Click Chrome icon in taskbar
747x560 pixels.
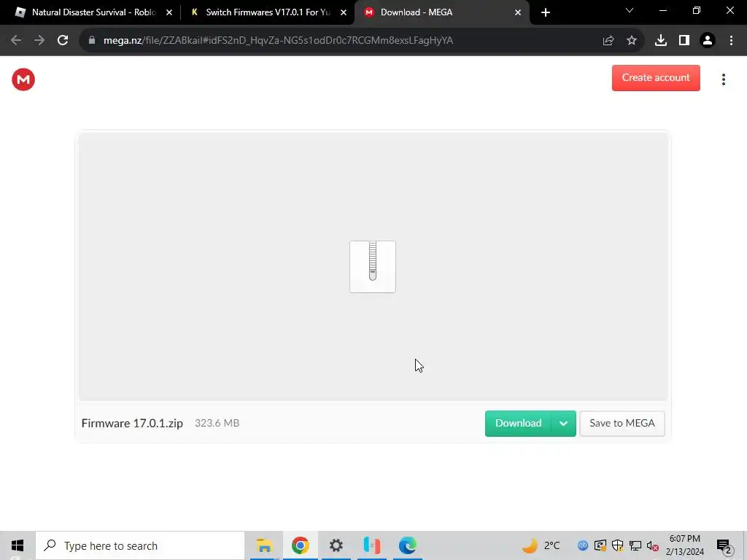tap(300, 545)
